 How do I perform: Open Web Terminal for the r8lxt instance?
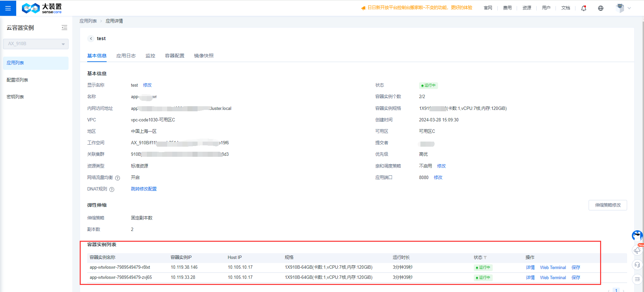pyautogui.click(x=553, y=267)
